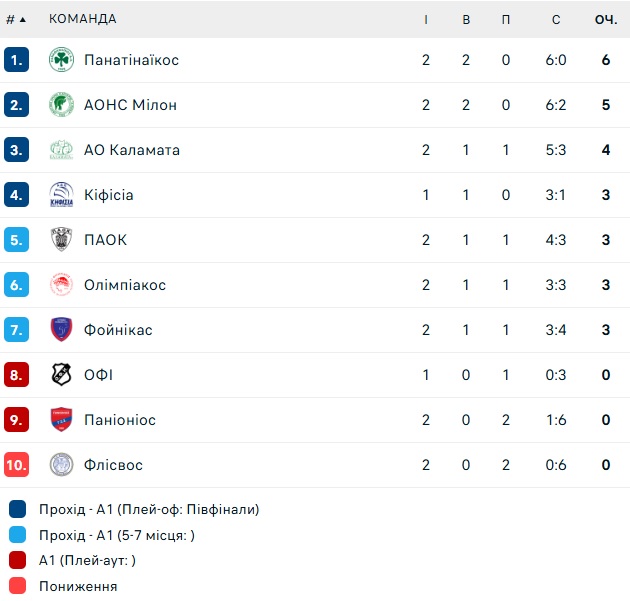Click the Паніоніос team logo
The image size is (630, 601).
(61, 420)
